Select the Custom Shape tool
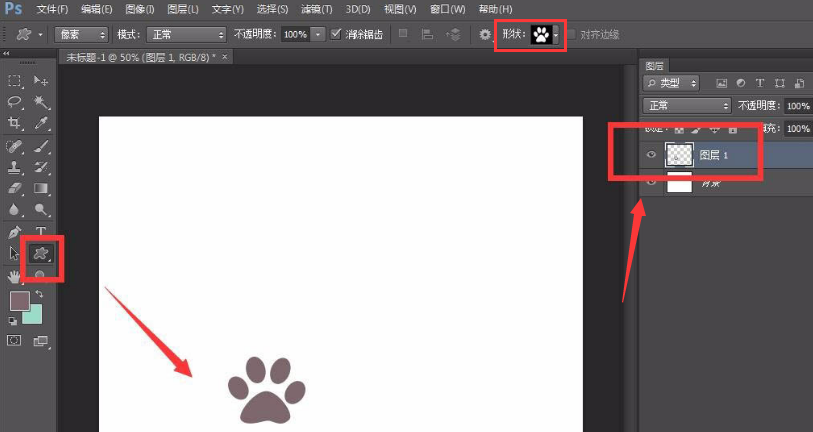The image size is (813, 432). (x=41, y=255)
